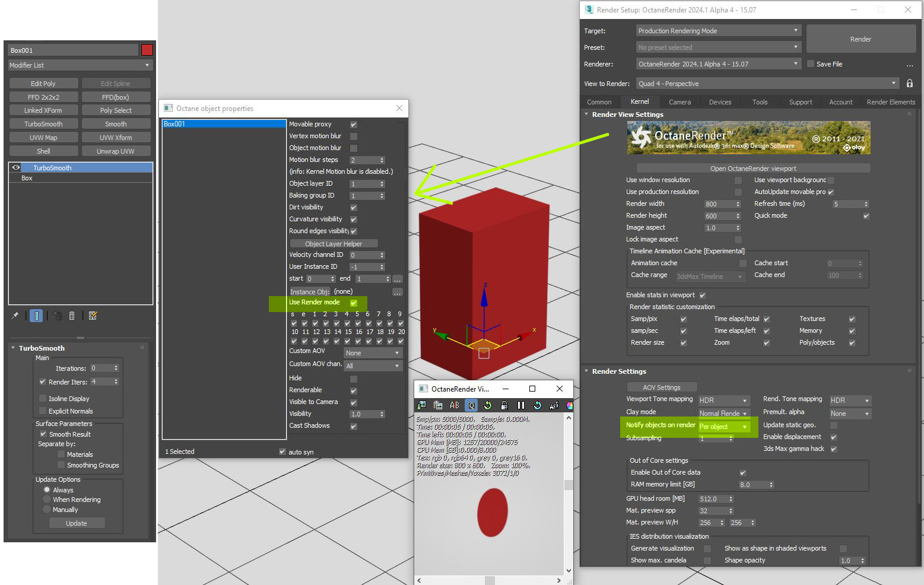Image resolution: width=924 pixels, height=585 pixels.
Task: Open Configure Modifier Sets icon
Action: click(x=93, y=316)
